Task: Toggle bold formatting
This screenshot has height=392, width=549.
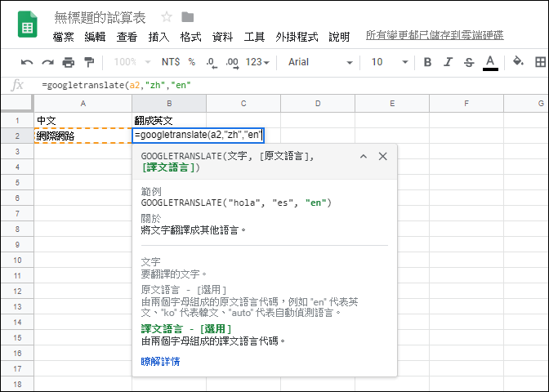Action: [427, 62]
